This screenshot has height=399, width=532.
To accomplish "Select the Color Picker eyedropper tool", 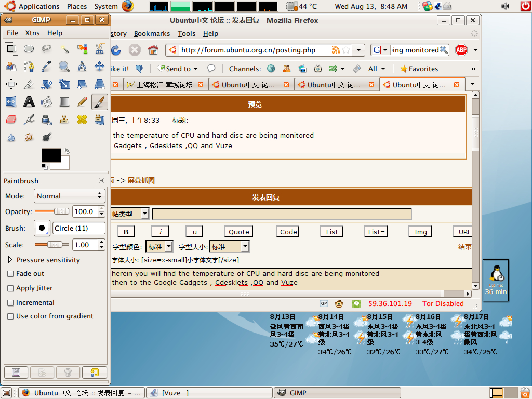I will click(x=46, y=66).
